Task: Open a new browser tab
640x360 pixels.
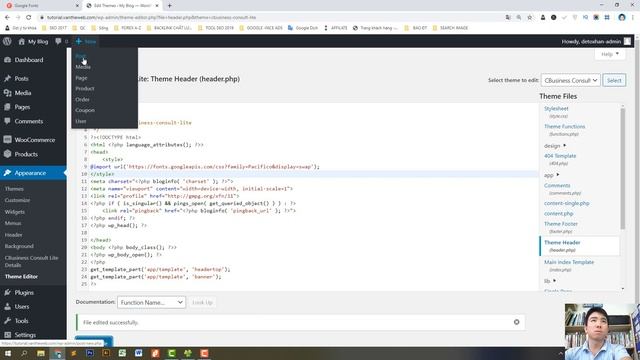Action: 169,6
